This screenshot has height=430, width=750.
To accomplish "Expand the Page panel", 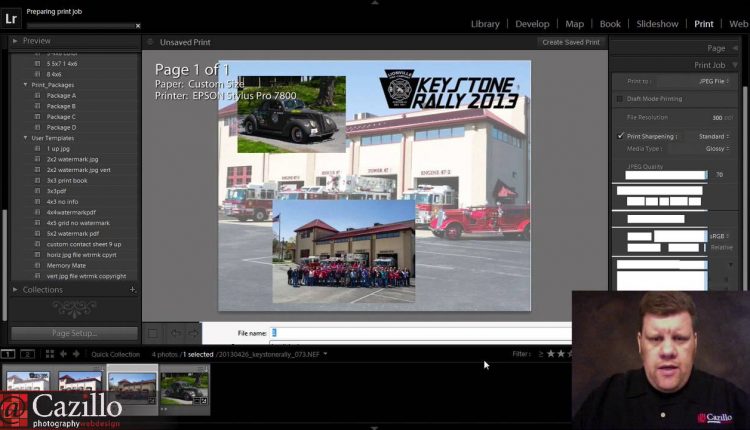I will pyautogui.click(x=735, y=48).
